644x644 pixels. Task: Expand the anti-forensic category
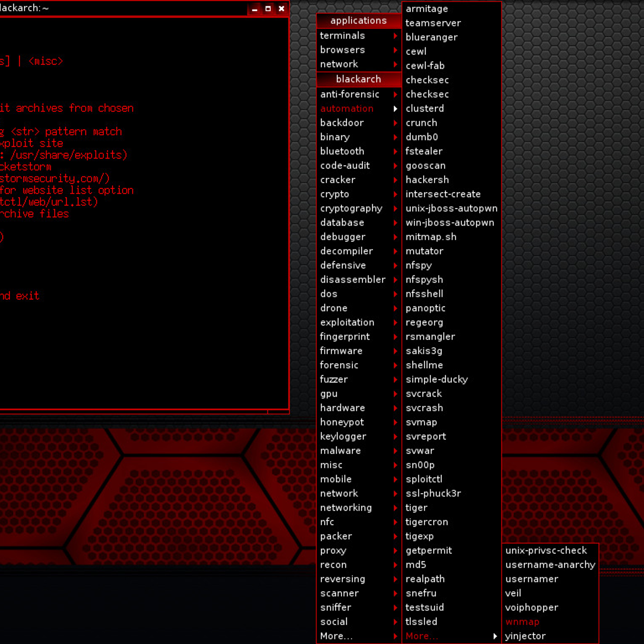(x=359, y=94)
